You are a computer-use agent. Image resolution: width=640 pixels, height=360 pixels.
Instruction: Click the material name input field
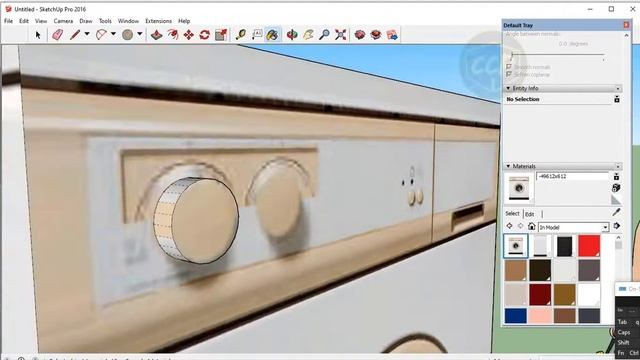[572, 177]
